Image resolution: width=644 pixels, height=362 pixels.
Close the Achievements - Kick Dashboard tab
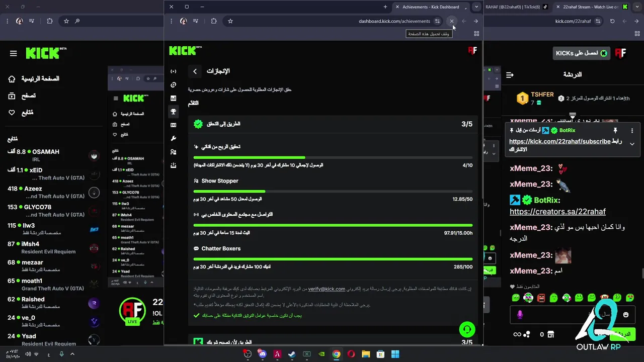pyautogui.click(x=397, y=7)
